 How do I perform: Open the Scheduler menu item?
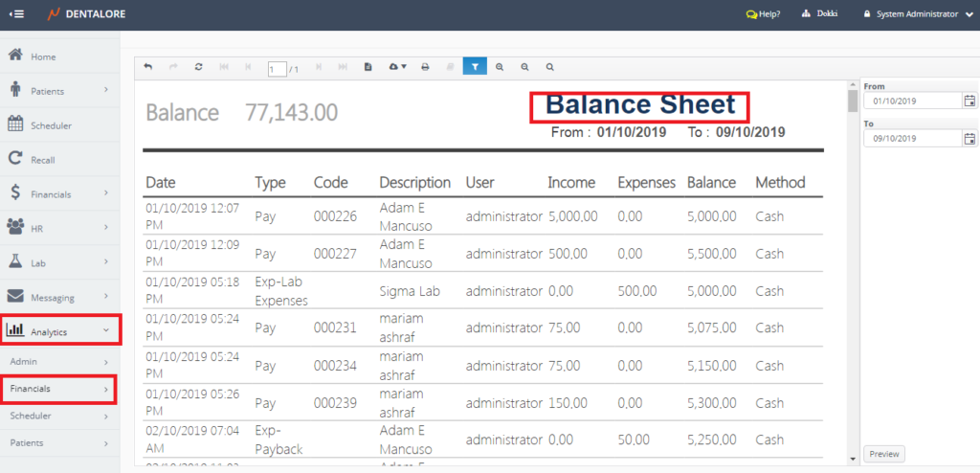coord(59,125)
